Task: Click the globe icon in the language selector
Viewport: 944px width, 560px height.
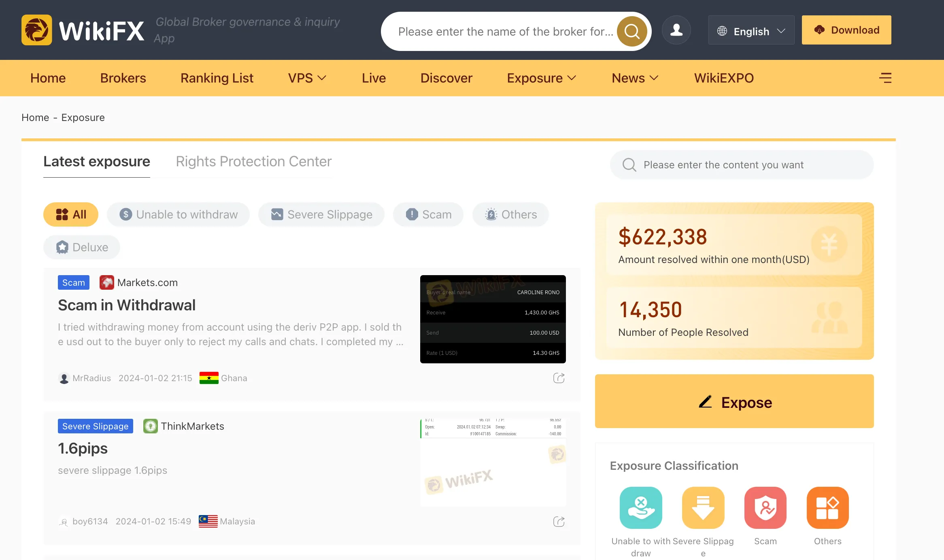Action: (x=722, y=31)
